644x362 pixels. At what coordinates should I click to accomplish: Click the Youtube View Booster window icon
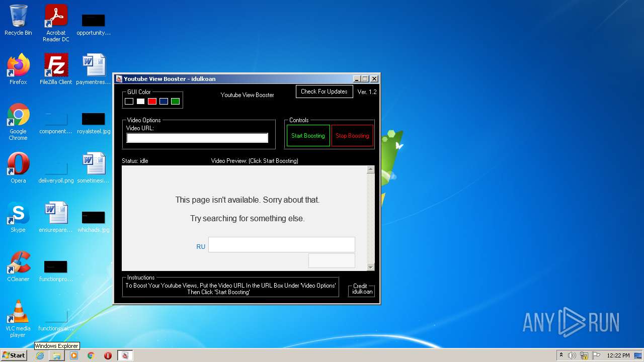[119, 79]
